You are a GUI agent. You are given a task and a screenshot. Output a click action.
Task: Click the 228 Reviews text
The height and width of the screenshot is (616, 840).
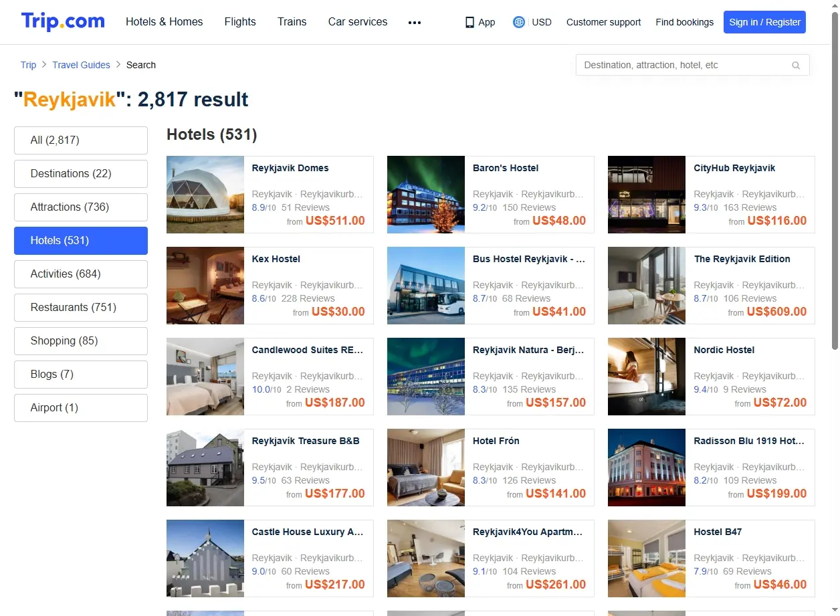tap(308, 298)
